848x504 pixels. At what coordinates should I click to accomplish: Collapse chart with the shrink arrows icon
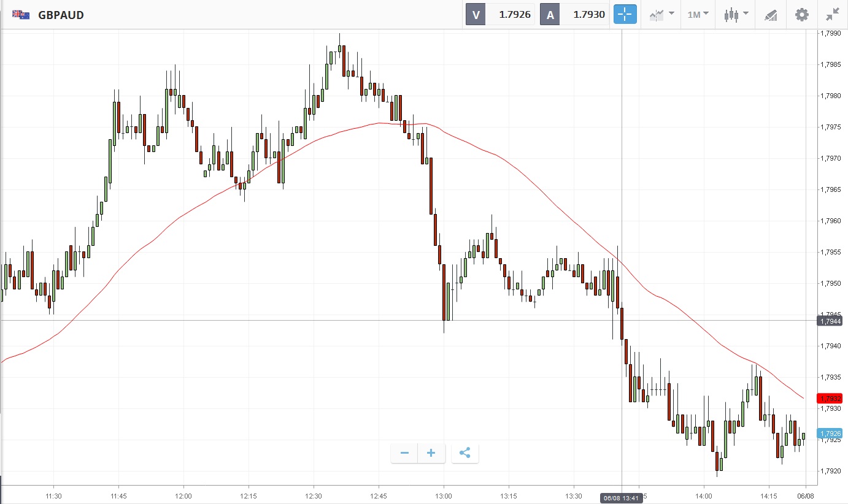832,15
